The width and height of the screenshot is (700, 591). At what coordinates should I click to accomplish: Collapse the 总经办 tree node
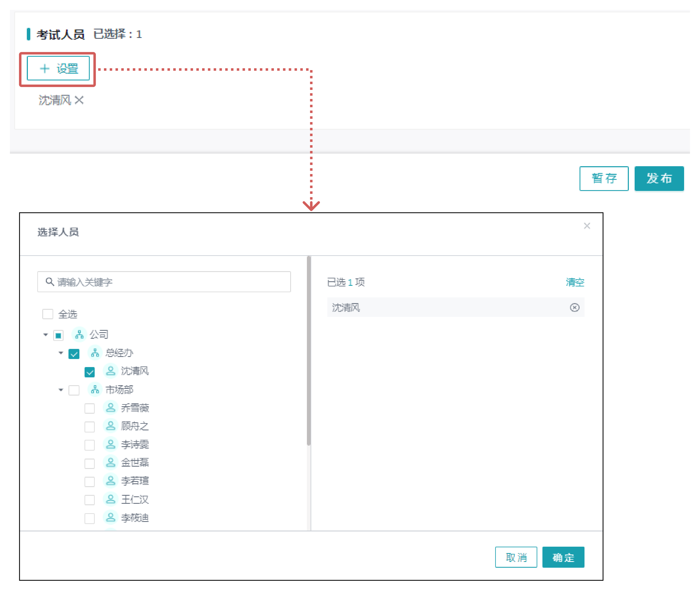61,353
